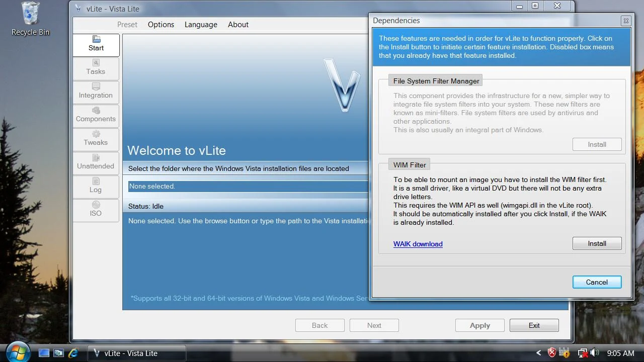
Task: Click the Vista installation path field
Action: (248, 187)
